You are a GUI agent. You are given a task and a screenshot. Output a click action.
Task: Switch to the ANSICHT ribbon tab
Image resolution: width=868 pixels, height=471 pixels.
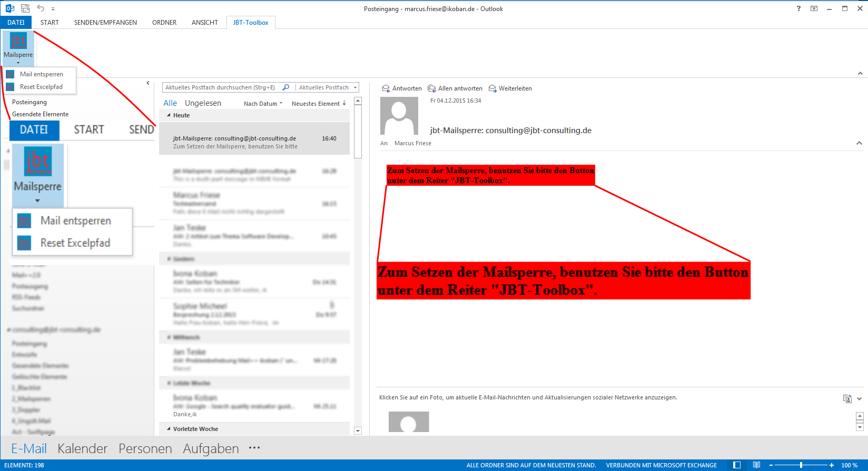[205, 23]
